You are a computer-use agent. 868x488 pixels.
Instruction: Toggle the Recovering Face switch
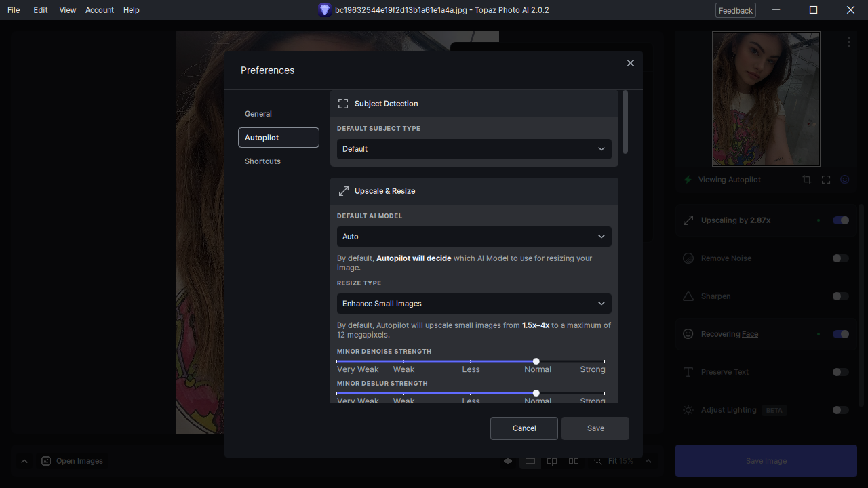841,334
